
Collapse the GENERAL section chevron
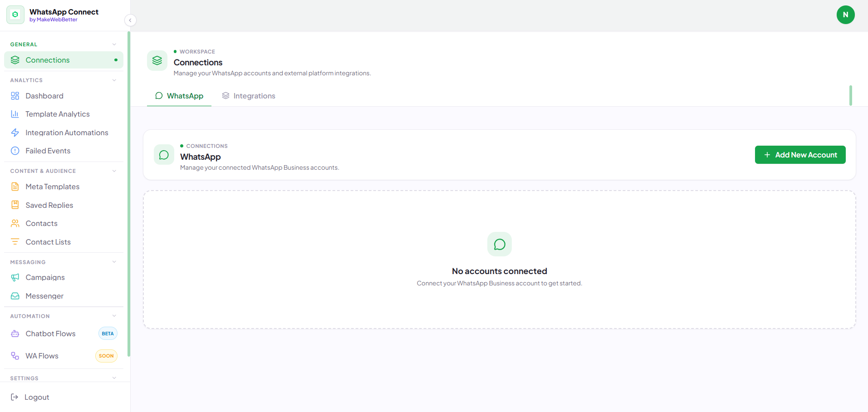(114, 44)
